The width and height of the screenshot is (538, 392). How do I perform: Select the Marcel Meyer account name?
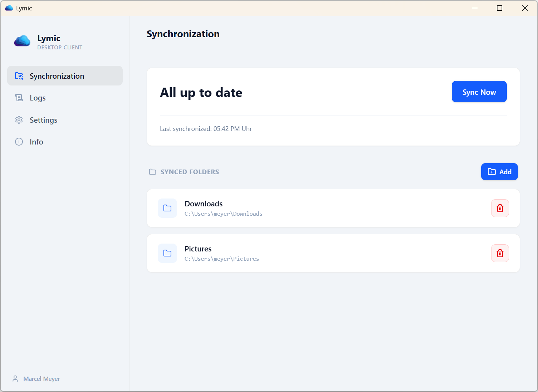[x=41, y=379]
